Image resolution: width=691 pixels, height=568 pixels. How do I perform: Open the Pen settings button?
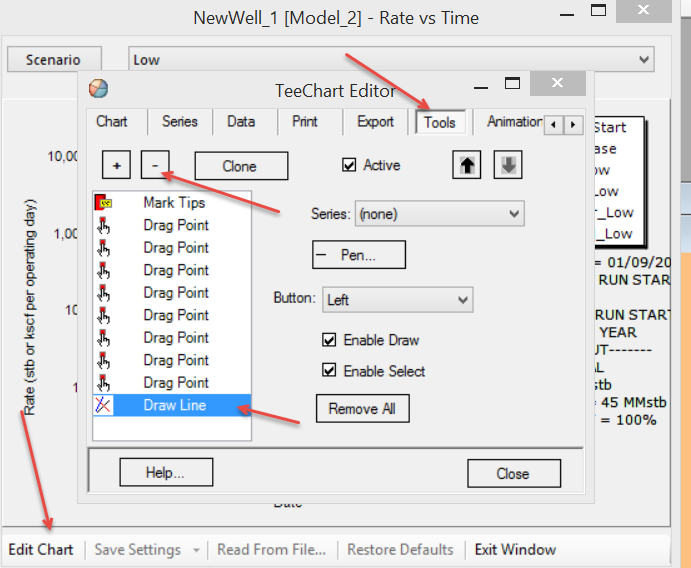pyautogui.click(x=359, y=255)
